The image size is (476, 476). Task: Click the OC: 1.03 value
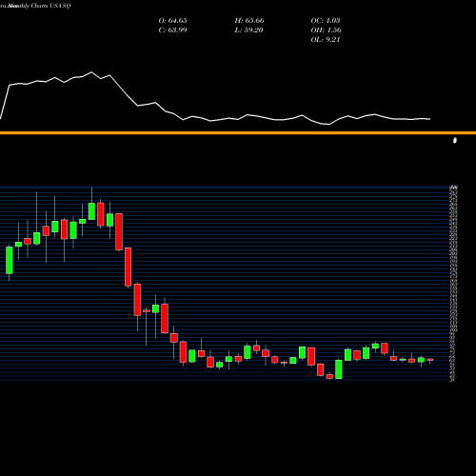click(x=326, y=21)
